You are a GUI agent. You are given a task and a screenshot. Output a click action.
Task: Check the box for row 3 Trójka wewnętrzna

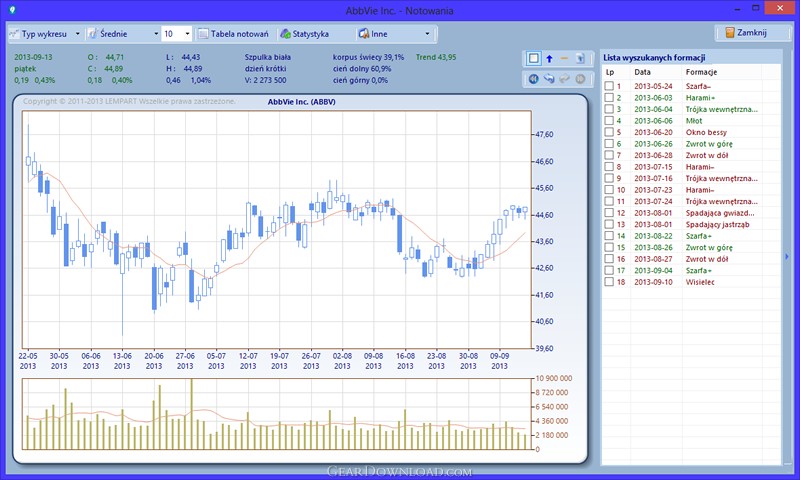click(609, 109)
